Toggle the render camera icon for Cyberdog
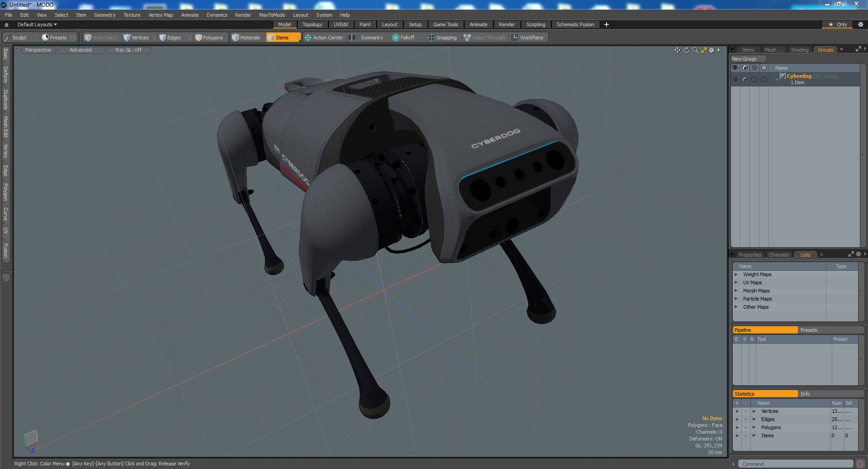Screen dimensions: 868x469 (745, 79)
